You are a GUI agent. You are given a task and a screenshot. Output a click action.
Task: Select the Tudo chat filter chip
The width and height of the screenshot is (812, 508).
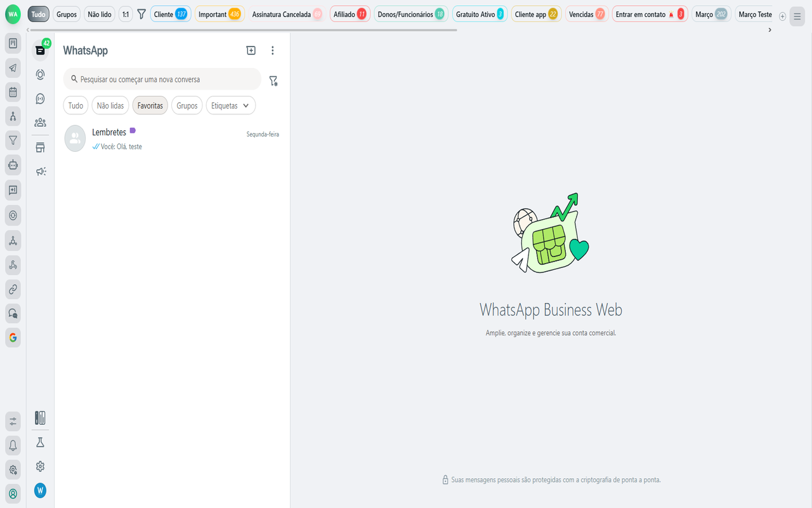coord(75,105)
